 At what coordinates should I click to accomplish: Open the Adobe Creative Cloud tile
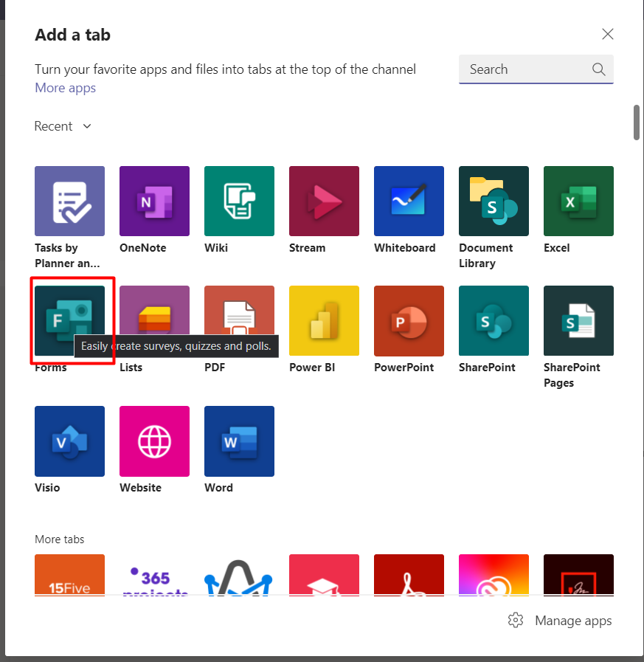click(x=494, y=575)
